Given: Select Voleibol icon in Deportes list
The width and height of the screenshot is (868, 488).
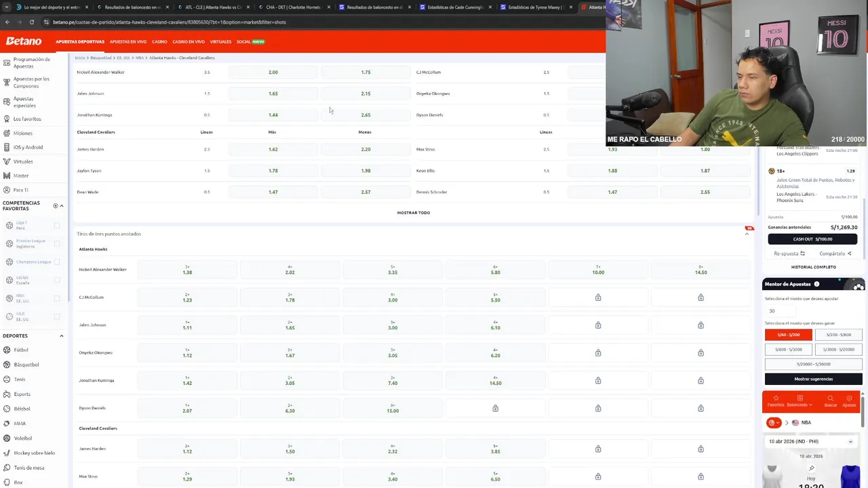Looking at the screenshot, I should pyautogui.click(x=6, y=438).
